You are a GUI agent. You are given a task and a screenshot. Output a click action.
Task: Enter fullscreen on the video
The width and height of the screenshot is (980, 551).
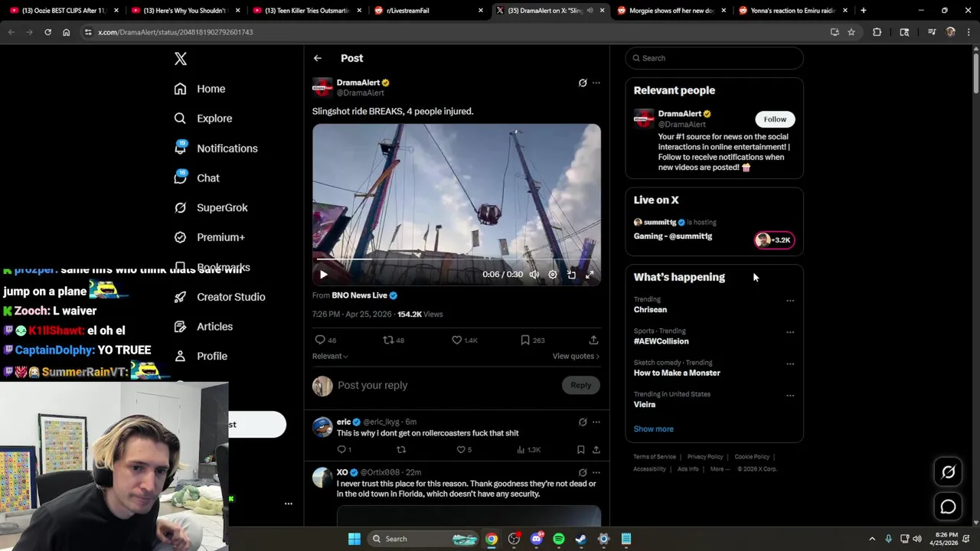click(x=590, y=275)
